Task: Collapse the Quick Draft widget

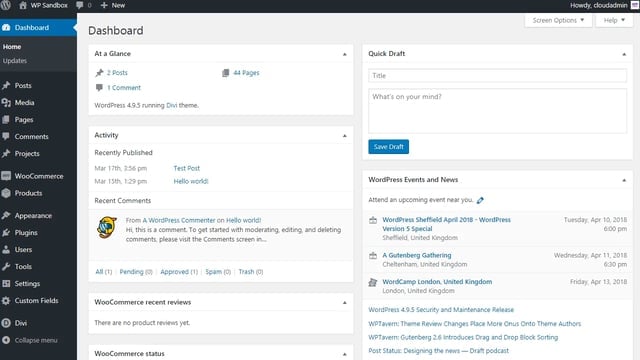Action: pos(624,54)
